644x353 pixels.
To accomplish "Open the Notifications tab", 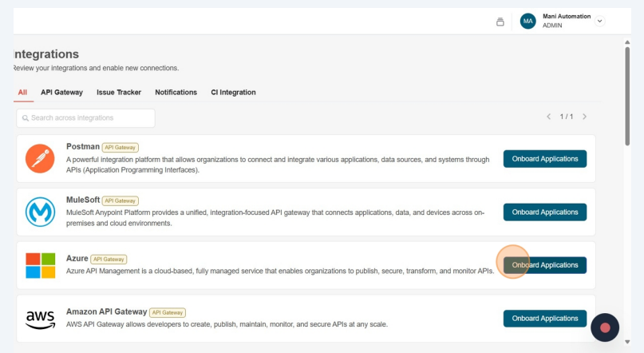I will [x=176, y=93].
